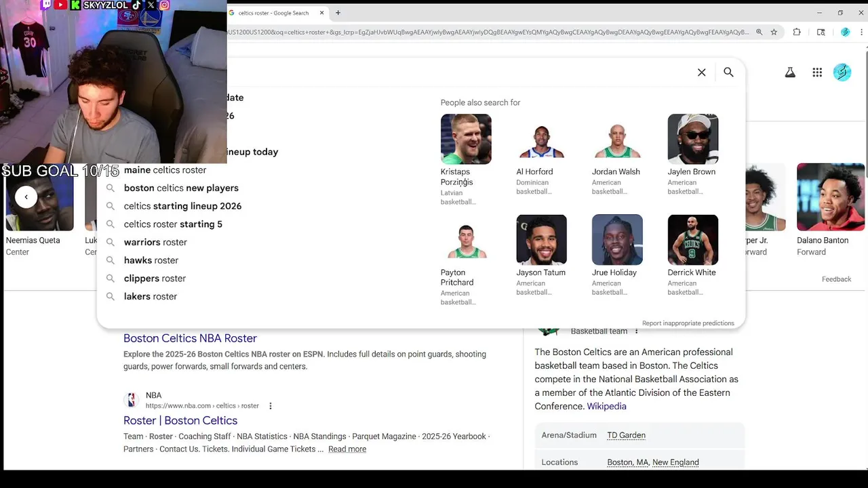Open Derrick White photo card

pyautogui.click(x=693, y=240)
